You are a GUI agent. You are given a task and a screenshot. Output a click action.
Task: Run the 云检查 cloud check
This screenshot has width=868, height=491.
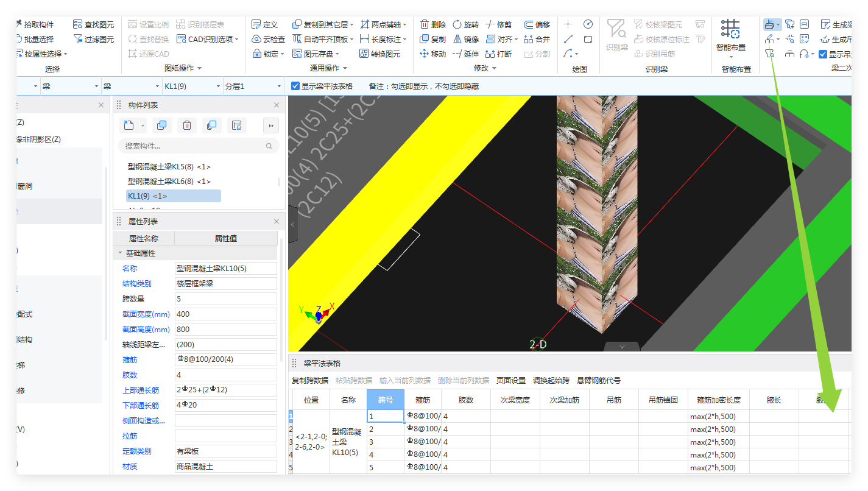click(269, 39)
